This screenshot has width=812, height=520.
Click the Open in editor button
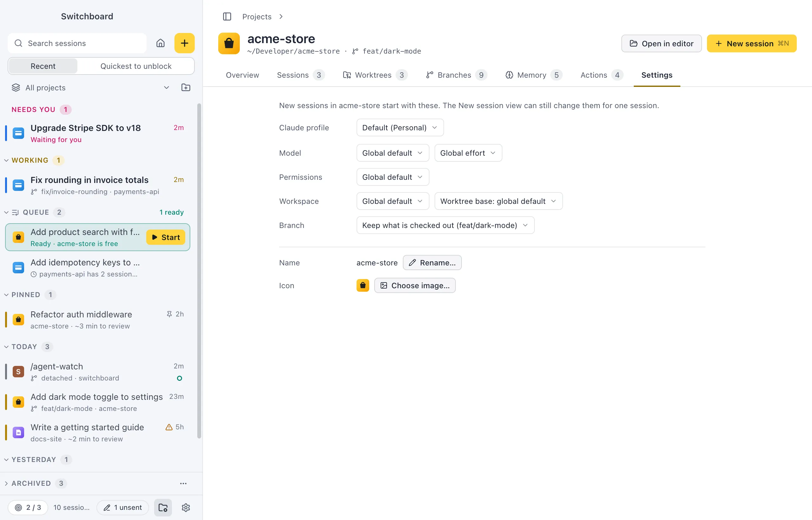tap(661, 43)
